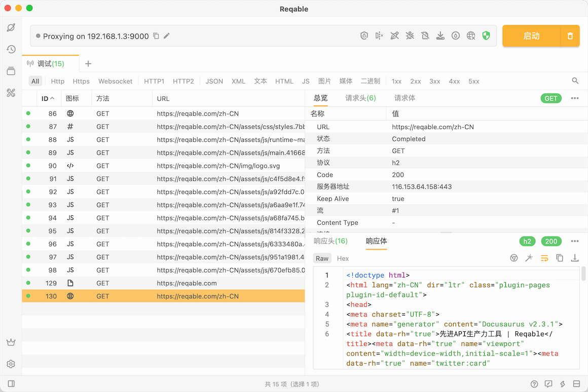
Task: Open the compose API request sidebar icon
Action: point(11,27)
